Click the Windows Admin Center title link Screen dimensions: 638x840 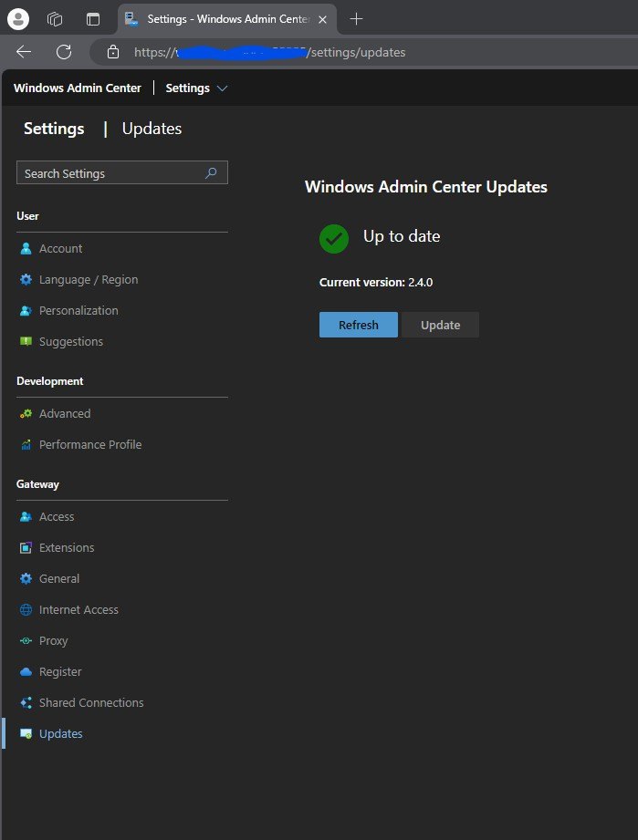[x=78, y=88]
